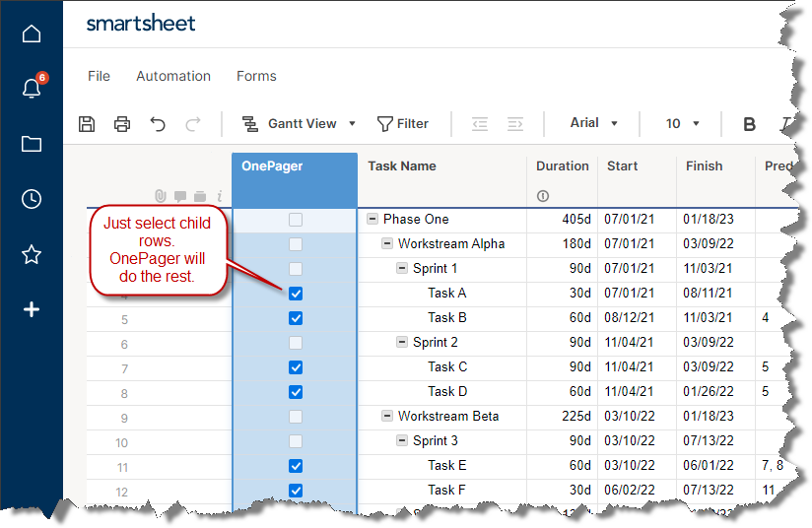Uncheck OnePager box for Task B
The width and height of the screenshot is (812, 528).
tap(296, 318)
